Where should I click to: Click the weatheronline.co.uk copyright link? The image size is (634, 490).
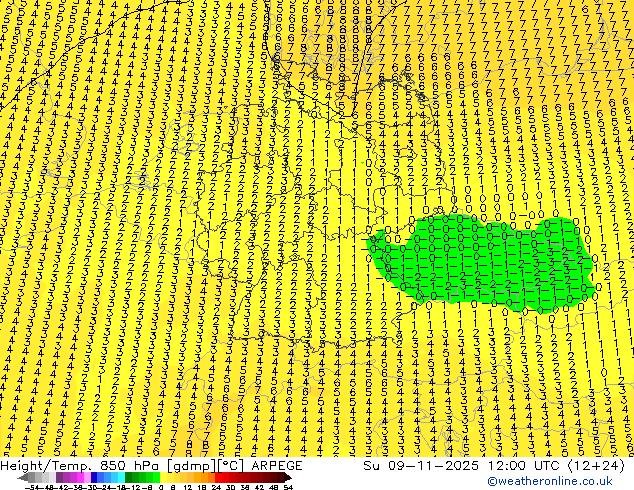[x=550, y=481]
